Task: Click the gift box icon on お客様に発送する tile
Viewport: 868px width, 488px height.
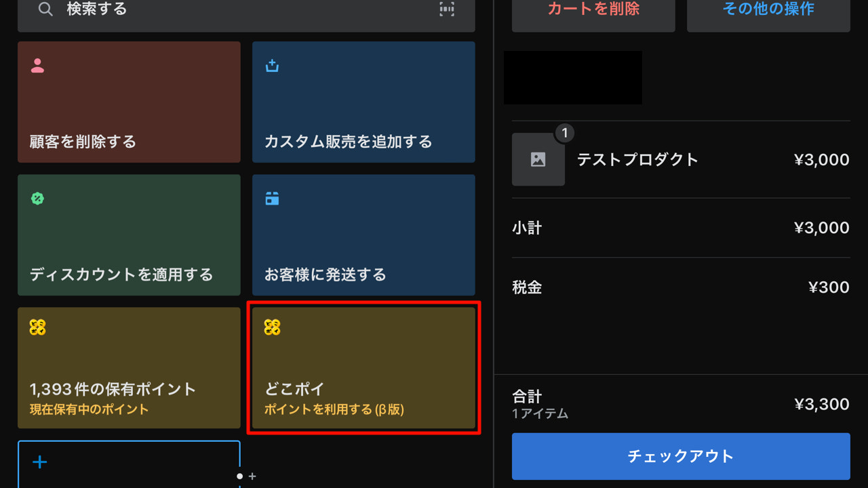Action: point(271,199)
